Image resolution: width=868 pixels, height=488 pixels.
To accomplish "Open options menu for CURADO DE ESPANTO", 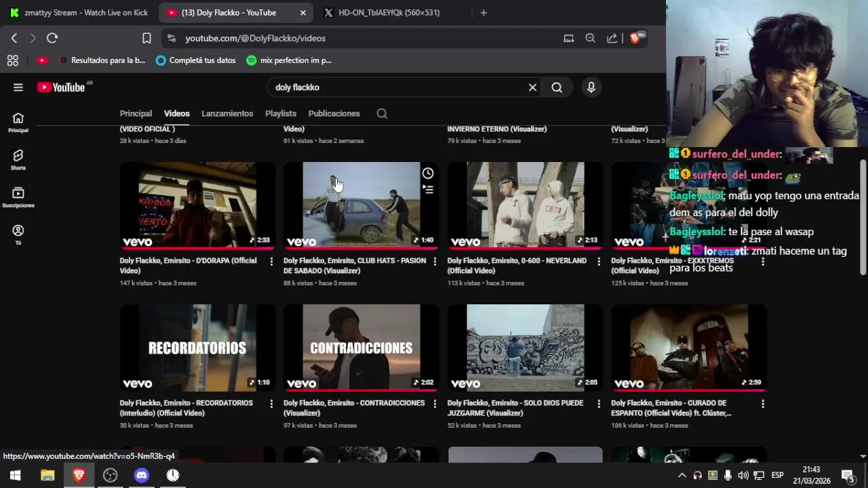I will (x=762, y=403).
